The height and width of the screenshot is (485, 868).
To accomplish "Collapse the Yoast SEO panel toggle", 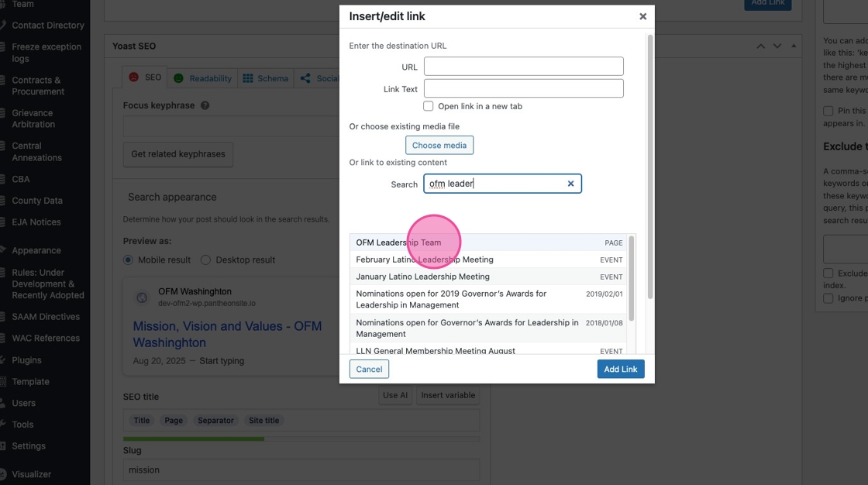I will (794, 46).
